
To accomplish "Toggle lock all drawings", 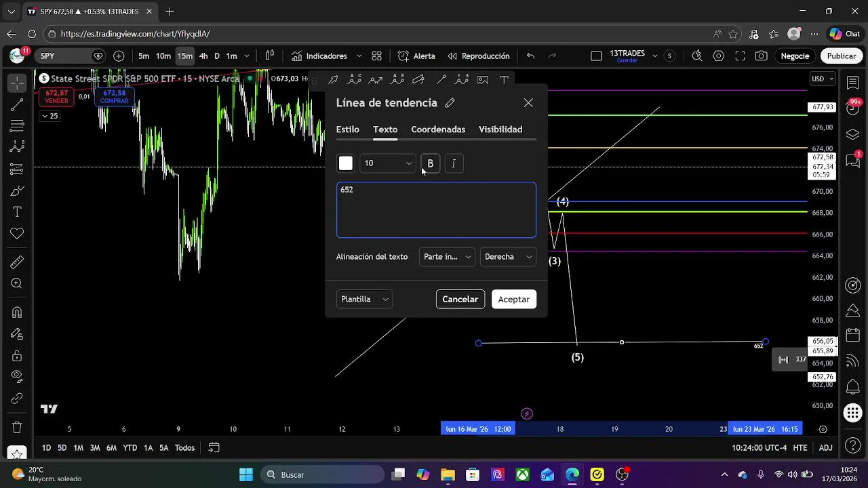I will click(17, 356).
